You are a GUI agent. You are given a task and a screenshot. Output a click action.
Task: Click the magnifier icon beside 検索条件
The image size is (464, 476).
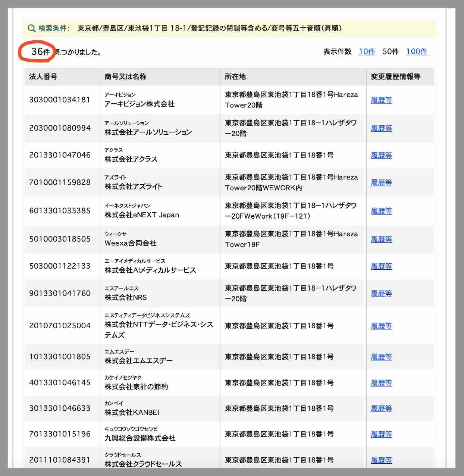point(32,28)
